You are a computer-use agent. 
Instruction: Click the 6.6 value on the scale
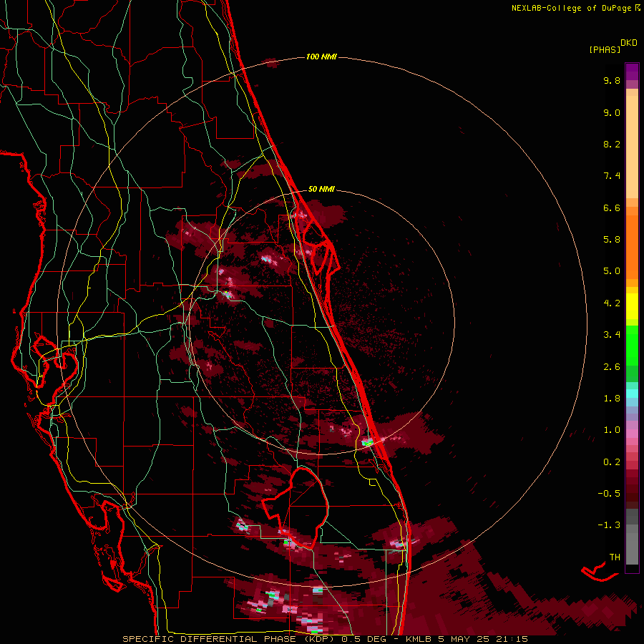click(612, 208)
